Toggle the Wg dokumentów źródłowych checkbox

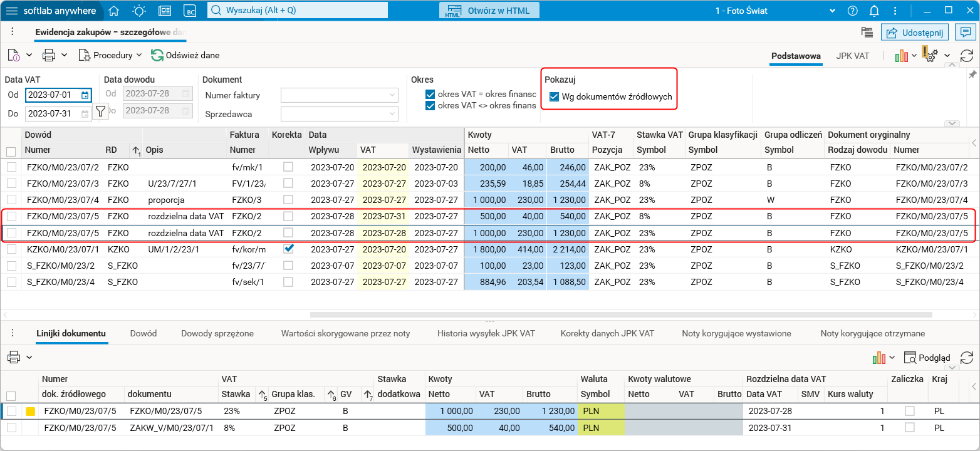(x=554, y=96)
